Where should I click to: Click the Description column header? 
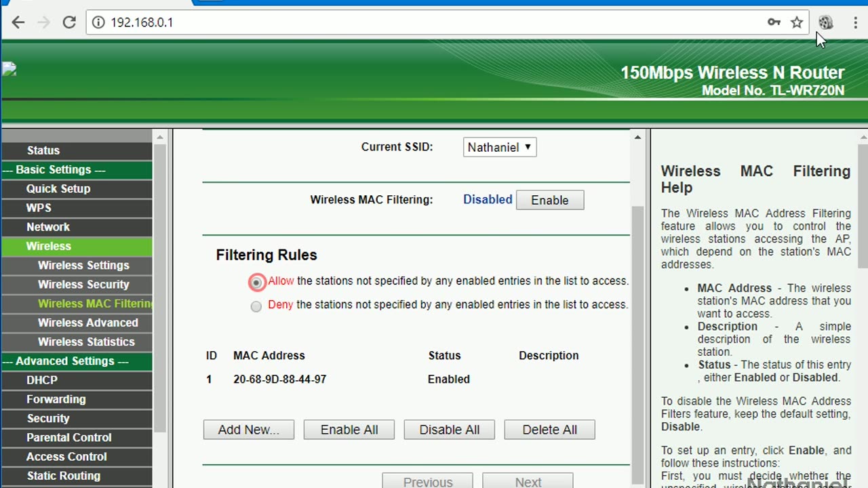click(x=549, y=356)
